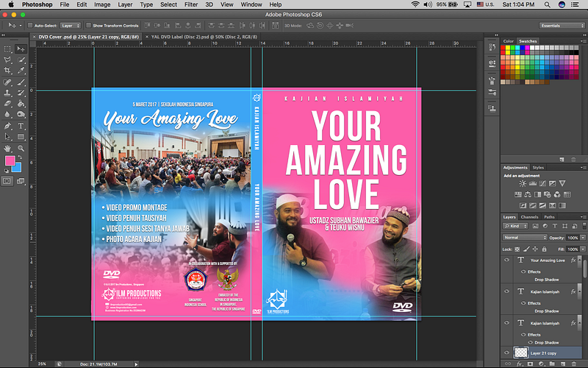Select the Hand tool
588x368 pixels.
tap(7, 149)
